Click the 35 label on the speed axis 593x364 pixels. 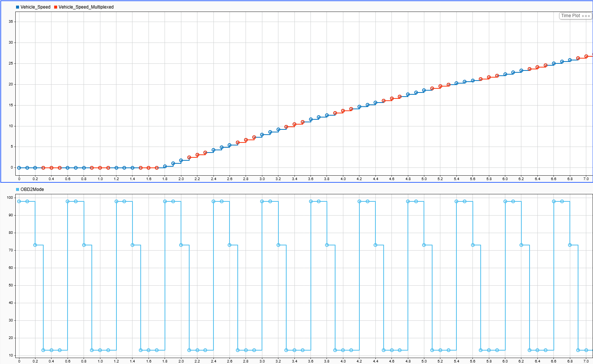[11, 22]
